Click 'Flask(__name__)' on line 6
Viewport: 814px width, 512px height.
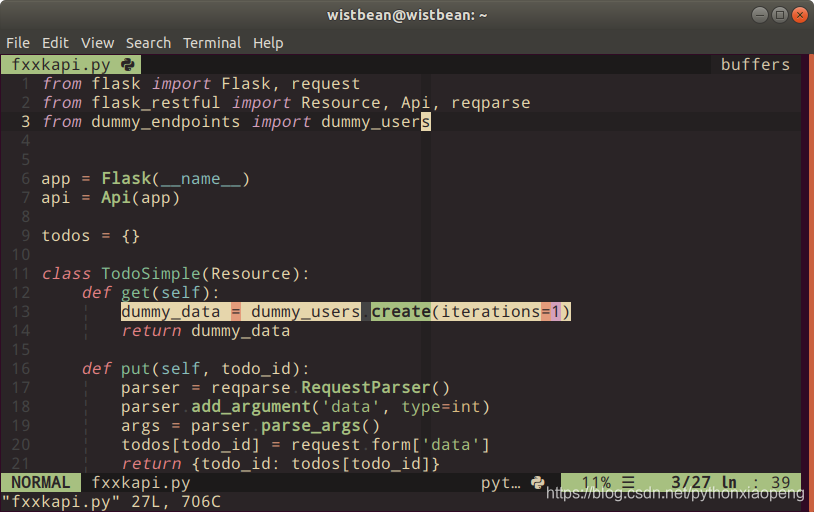175,179
